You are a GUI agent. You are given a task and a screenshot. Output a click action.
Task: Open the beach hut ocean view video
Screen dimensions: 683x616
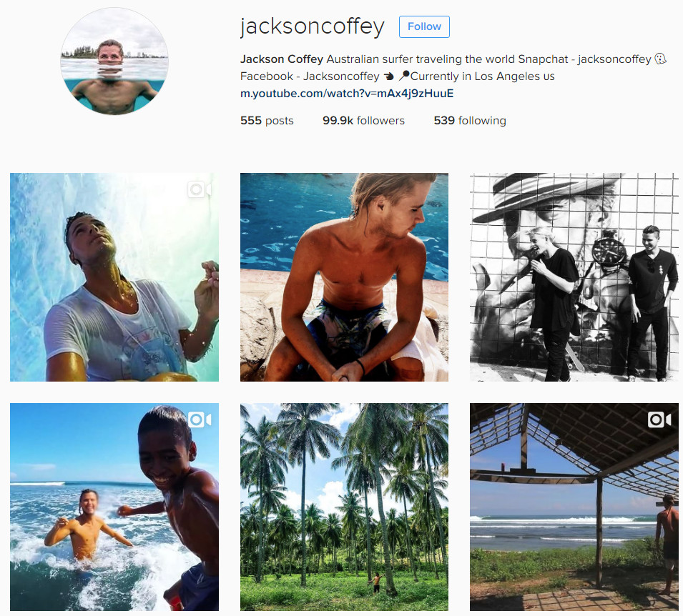pos(574,507)
